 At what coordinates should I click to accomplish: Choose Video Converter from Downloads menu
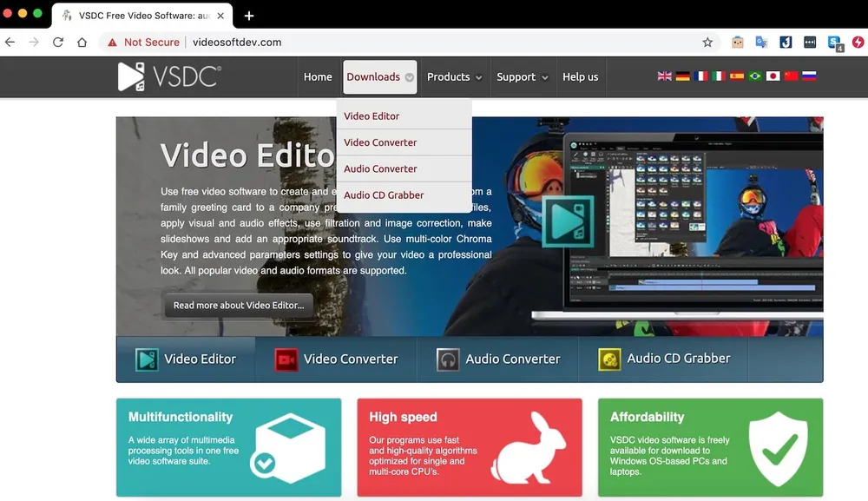pos(380,142)
